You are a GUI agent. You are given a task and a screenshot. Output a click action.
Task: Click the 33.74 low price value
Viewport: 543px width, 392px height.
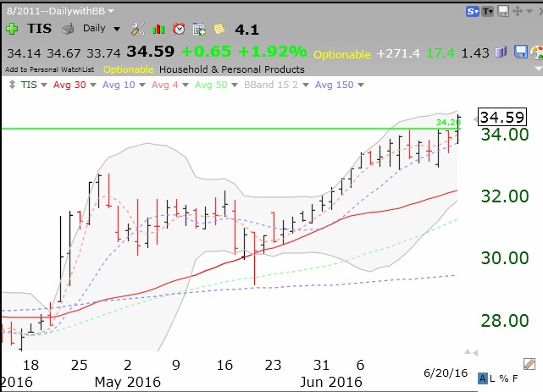tap(103, 53)
